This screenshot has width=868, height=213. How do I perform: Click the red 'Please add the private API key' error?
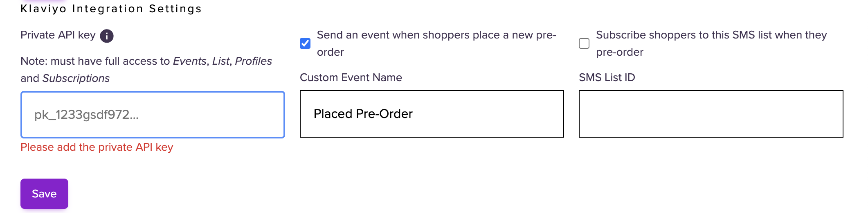(x=97, y=147)
